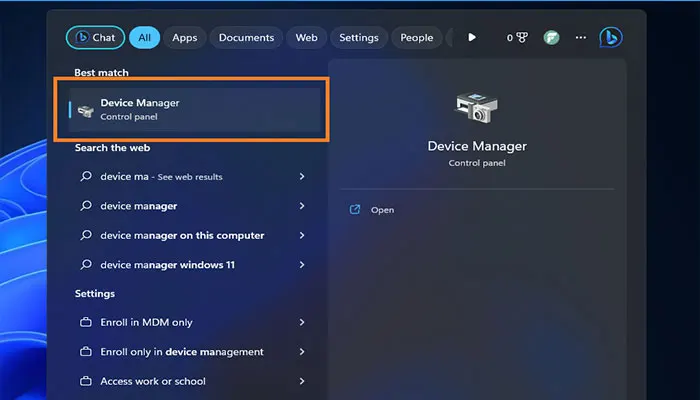Click briefcase icon beside 'Access work or school'

86,381
